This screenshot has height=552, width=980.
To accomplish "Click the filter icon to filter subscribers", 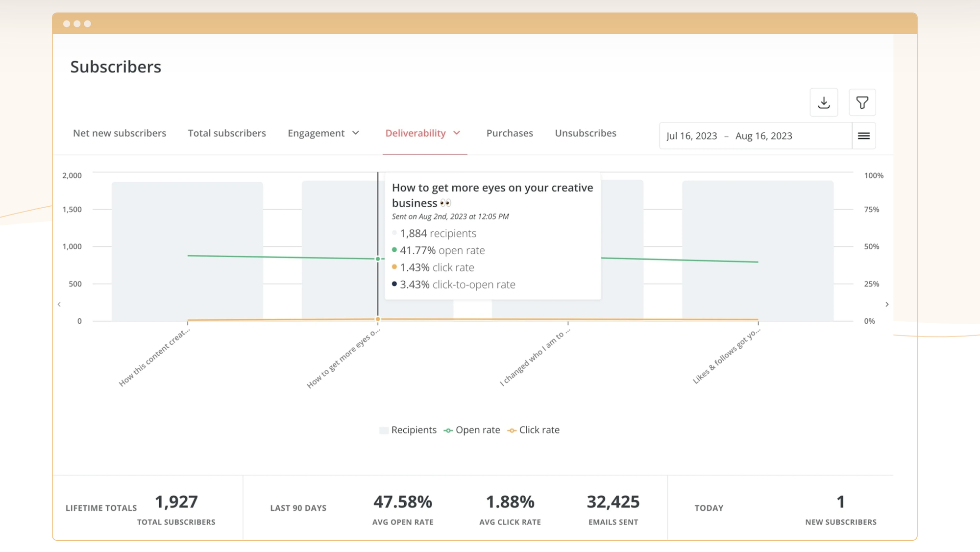I will 862,102.
